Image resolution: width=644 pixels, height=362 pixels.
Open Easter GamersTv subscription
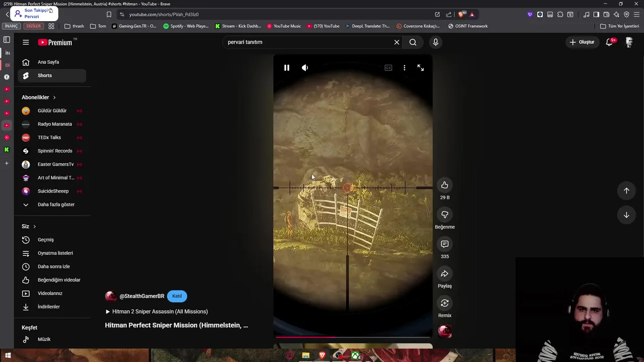coord(52,164)
